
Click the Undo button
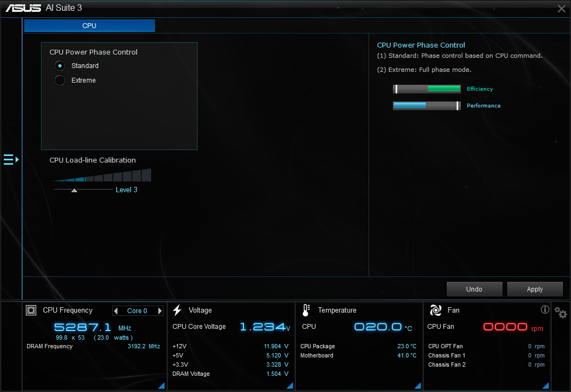point(474,289)
